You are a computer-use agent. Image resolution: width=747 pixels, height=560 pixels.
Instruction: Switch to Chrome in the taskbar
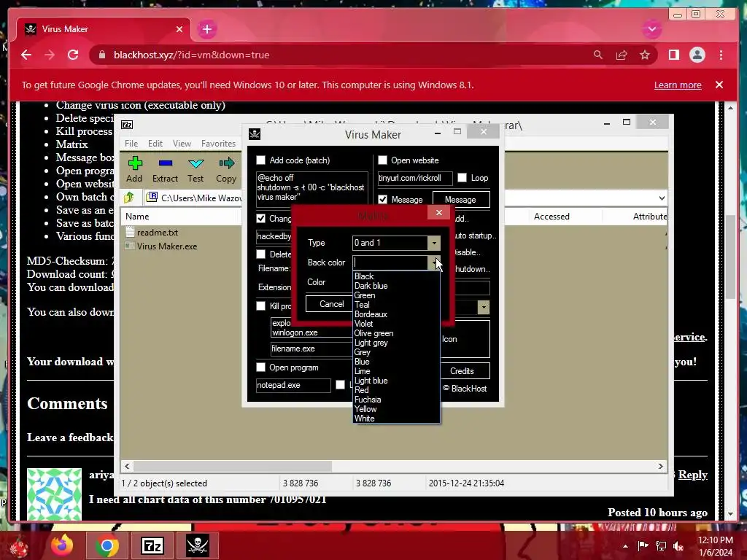pyautogui.click(x=107, y=545)
